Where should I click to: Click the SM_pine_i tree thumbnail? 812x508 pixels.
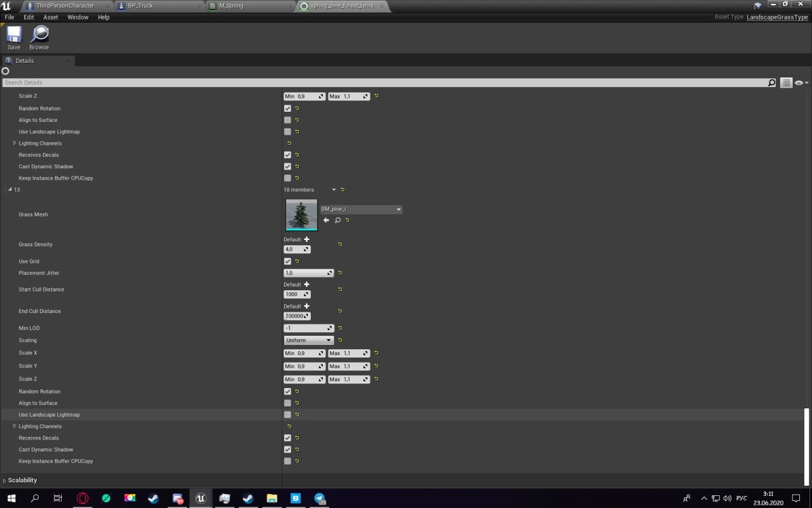click(x=301, y=215)
